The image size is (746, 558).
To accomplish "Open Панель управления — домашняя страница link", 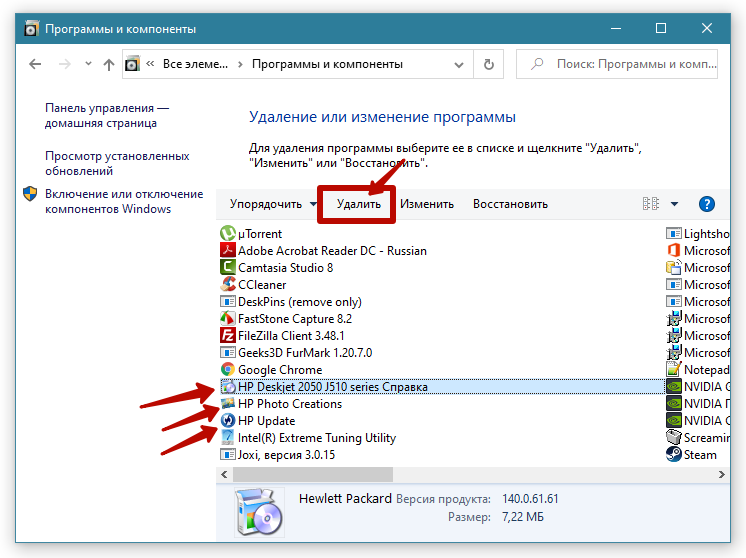I will (x=107, y=116).
